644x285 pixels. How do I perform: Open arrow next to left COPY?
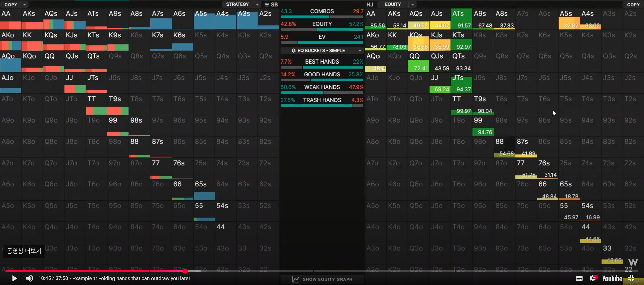tap(24, 4)
